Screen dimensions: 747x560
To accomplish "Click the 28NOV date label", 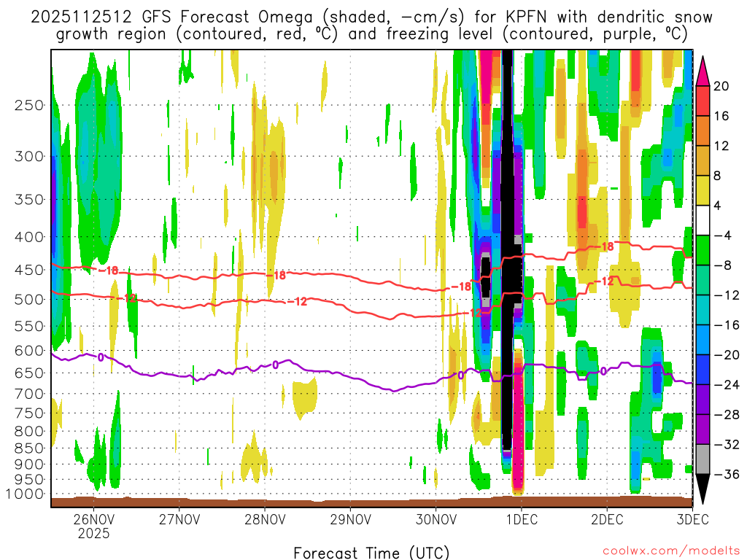I will (x=265, y=519).
